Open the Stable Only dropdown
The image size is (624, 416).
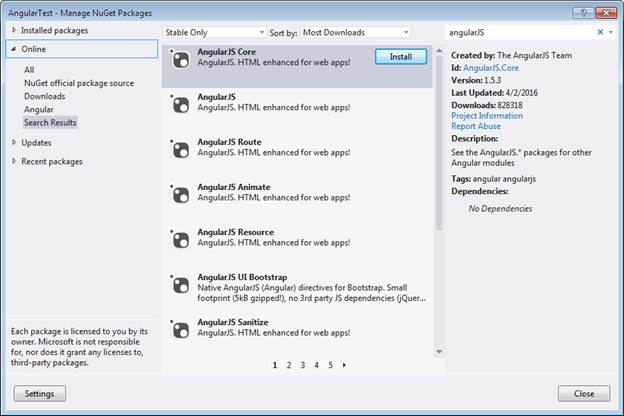click(214, 33)
